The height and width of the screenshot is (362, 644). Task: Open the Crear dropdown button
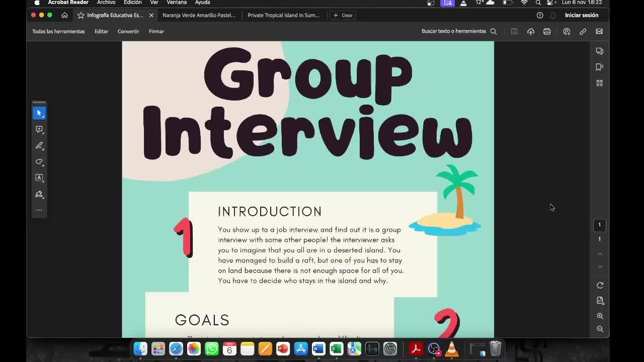(343, 15)
